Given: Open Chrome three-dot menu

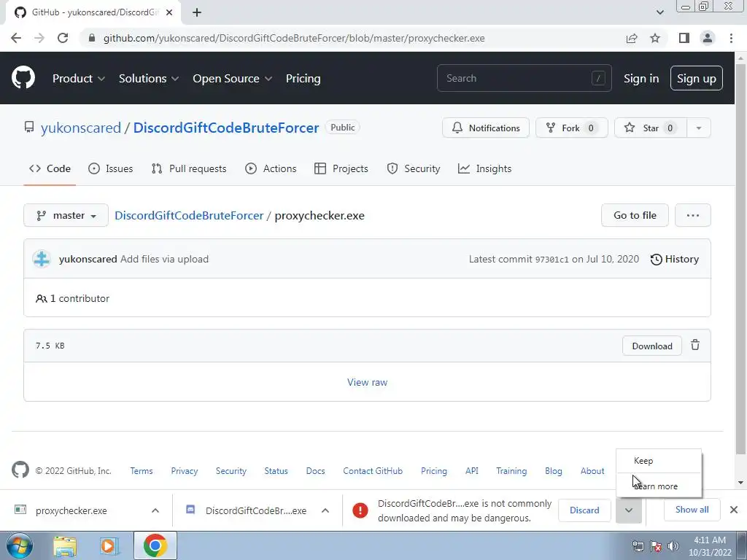Looking at the screenshot, I should coord(731,38).
